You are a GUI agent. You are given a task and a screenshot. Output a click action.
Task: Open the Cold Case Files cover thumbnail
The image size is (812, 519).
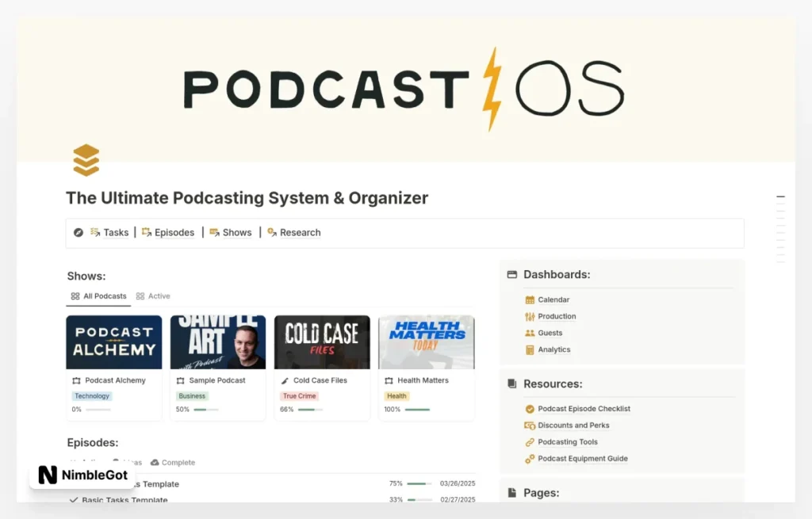click(322, 342)
